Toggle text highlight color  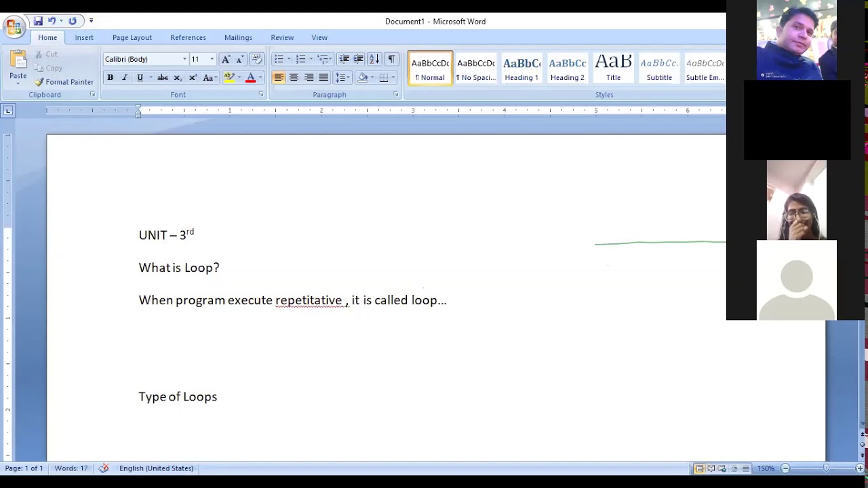click(229, 78)
